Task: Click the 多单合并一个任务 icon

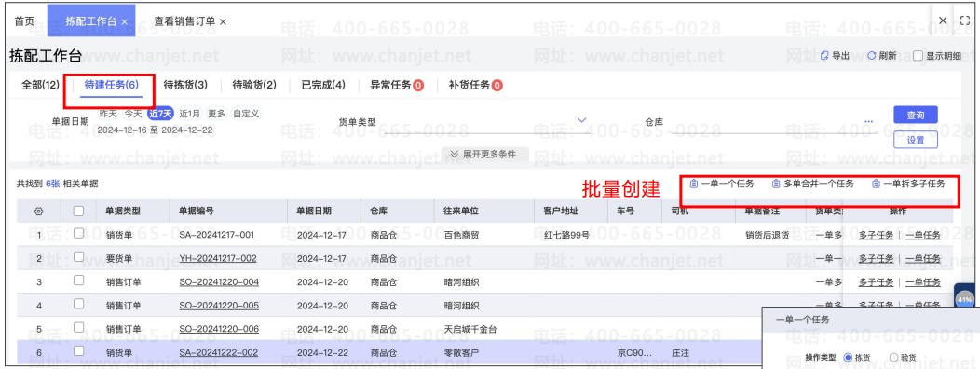Action: pyautogui.click(x=776, y=184)
